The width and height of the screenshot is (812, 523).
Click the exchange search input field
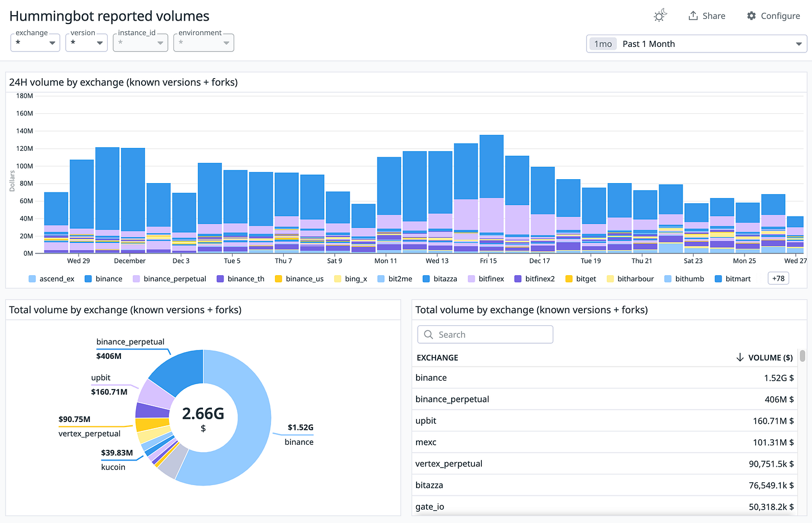coord(485,334)
